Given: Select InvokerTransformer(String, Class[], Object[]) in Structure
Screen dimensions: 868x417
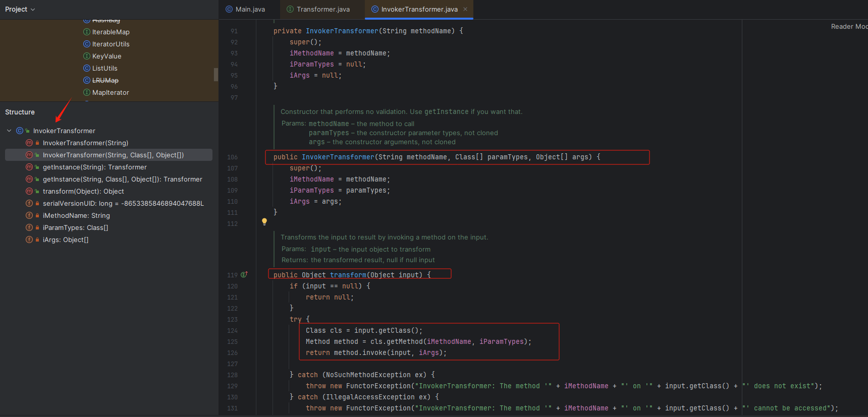Looking at the screenshot, I should pos(113,155).
